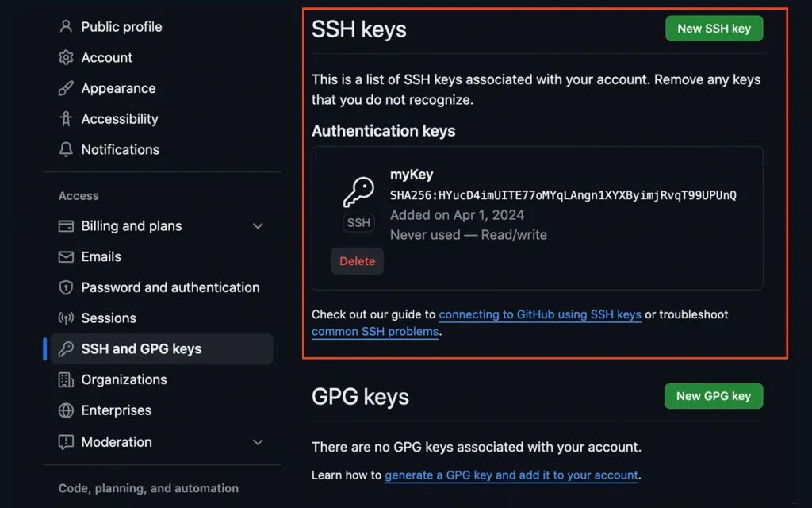Click the Accessibility figure icon
Screen dimensions: 812x508
[x=66, y=119]
